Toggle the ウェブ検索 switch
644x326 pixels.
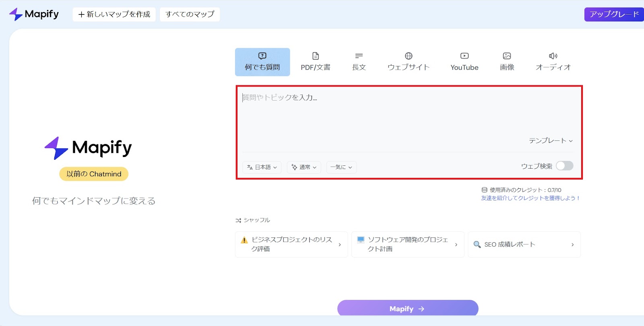pyautogui.click(x=564, y=166)
